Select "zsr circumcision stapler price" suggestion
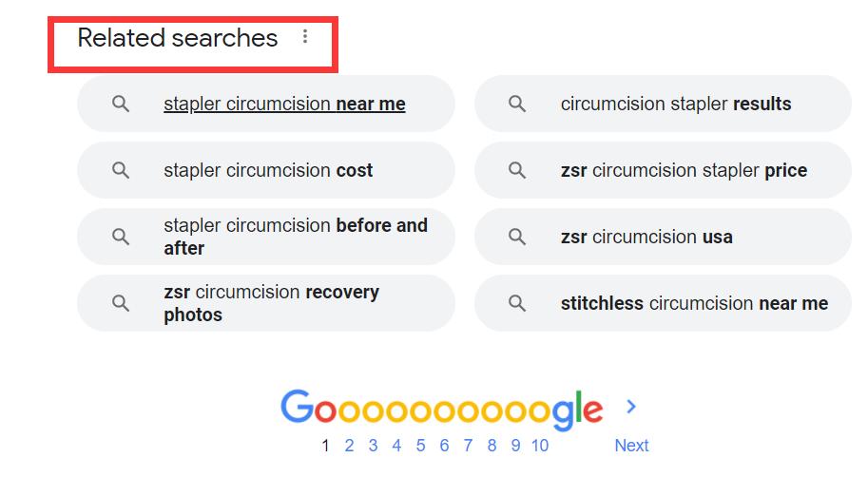 pos(684,171)
